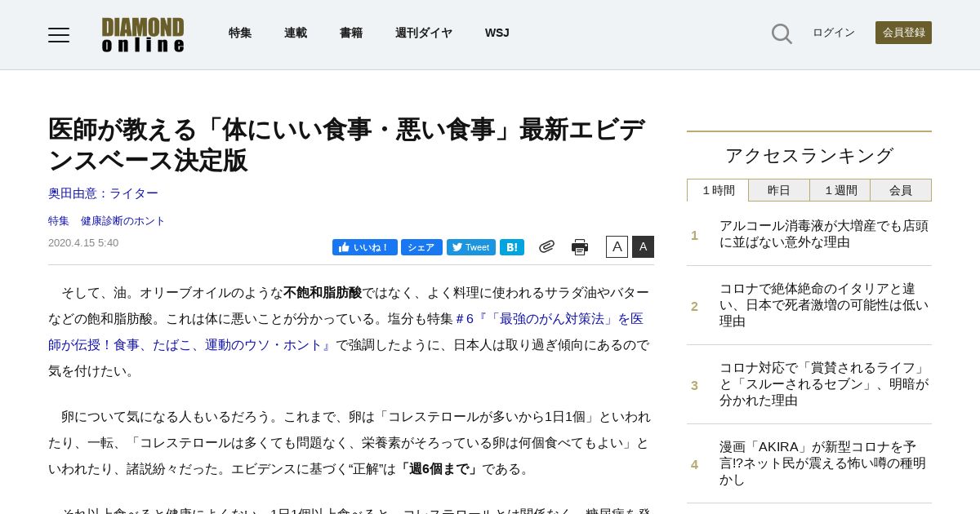Viewport: 980px width, 514px height.
Task: Switch ranking to 会員 tab
Action: coord(901,190)
